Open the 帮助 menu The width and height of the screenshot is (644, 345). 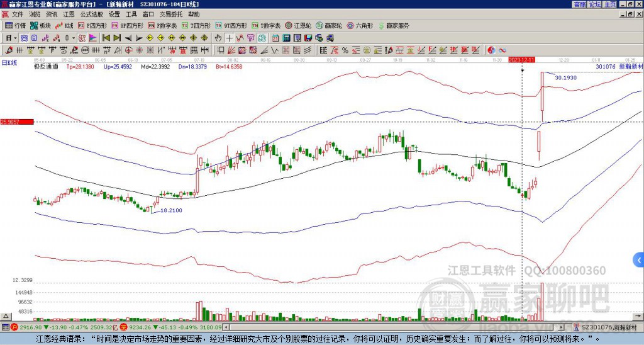pyautogui.click(x=194, y=14)
